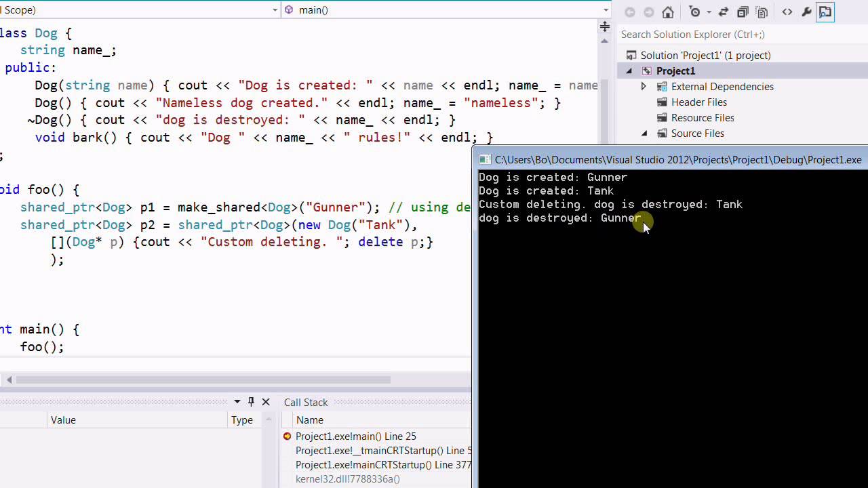Viewport: 868px width, 488px height.
Task: Click the Call Stack panel title
Action: click(x=306, y=403)
